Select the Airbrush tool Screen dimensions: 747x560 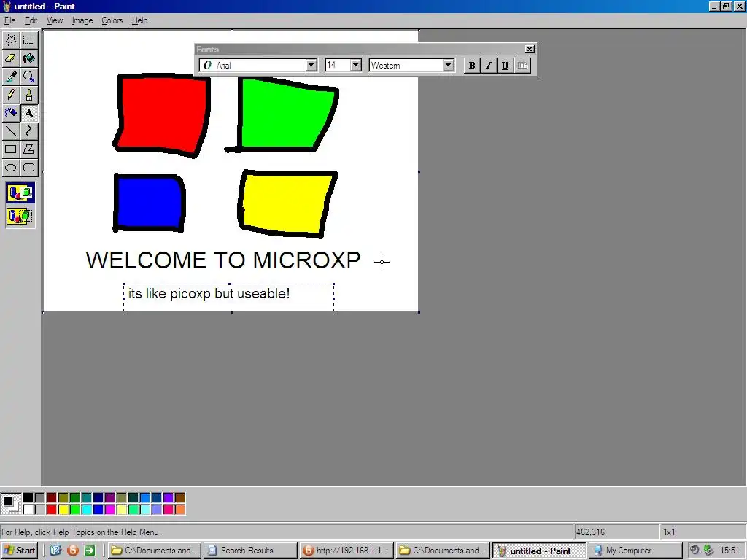11,113
